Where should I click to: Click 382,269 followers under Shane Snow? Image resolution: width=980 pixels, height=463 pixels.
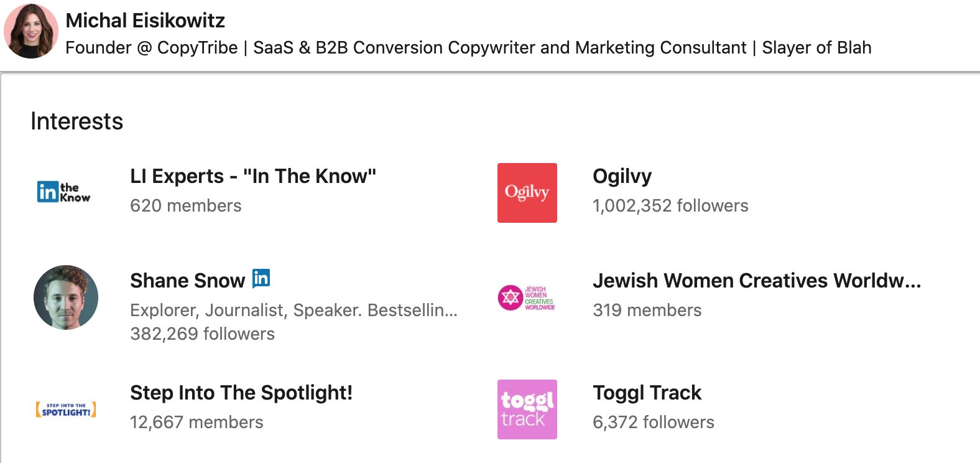point(202,334)
